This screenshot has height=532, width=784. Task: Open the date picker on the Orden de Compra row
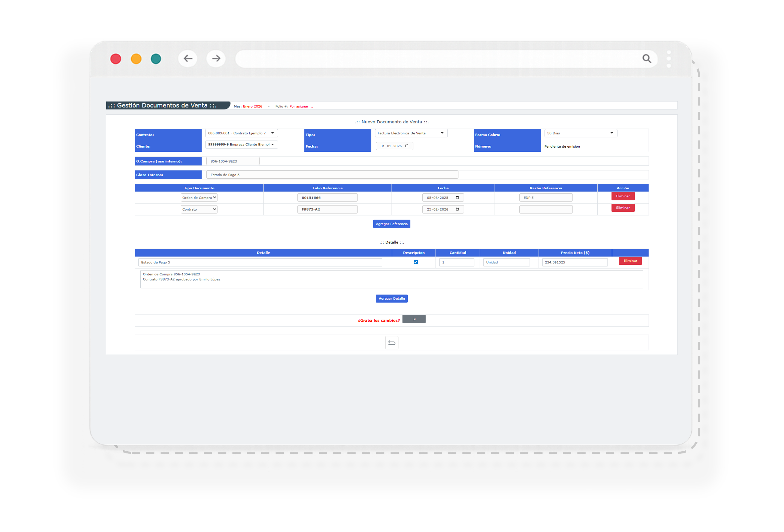458,197
